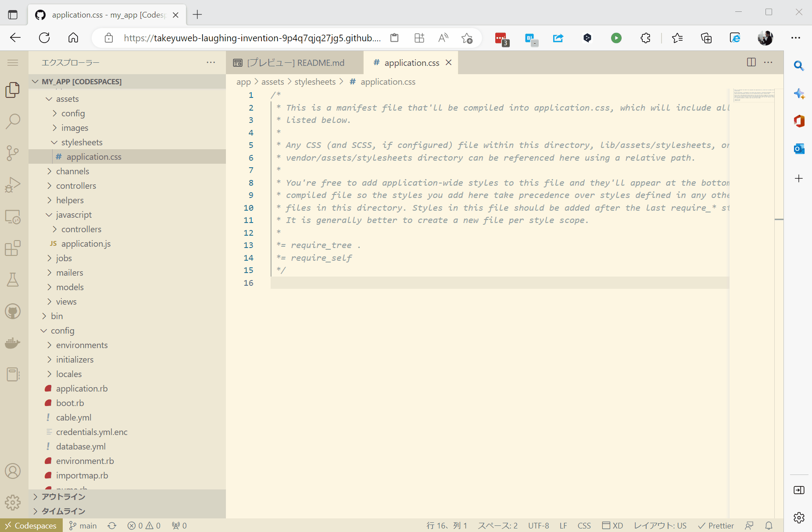Switch to the README.md preview tab
The width and height of the screenshot is (812, 532).
[295, 62]
